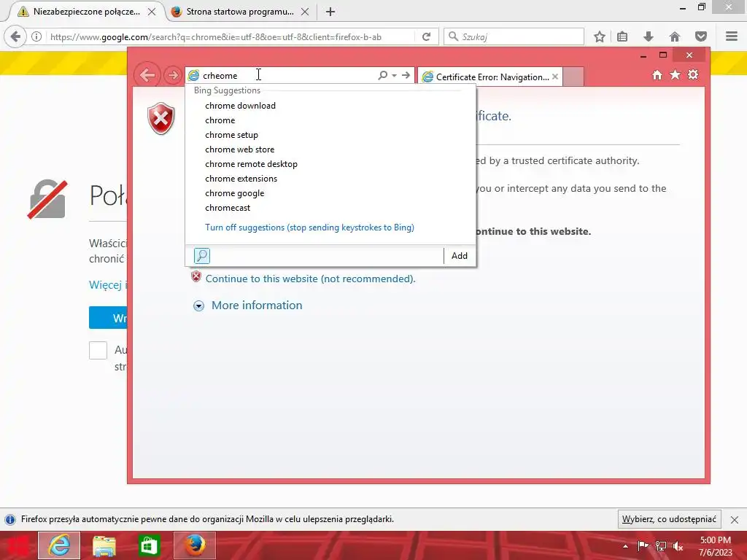This screenshot has width=747, height=560.
Task: Click Continue to this website link
Action: pos(310,279)
